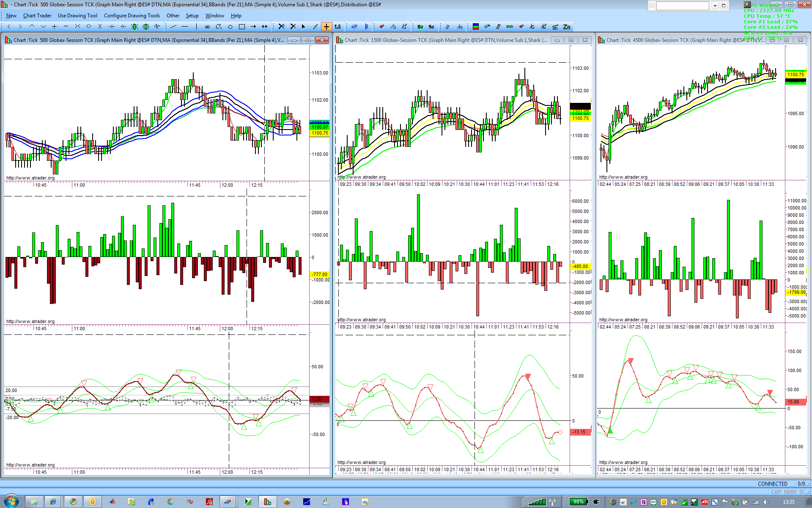Click the yellow 1100.75 price label, Tick 4500 chart
Viewport: 812px width, 508px height.
coord(796,75)
